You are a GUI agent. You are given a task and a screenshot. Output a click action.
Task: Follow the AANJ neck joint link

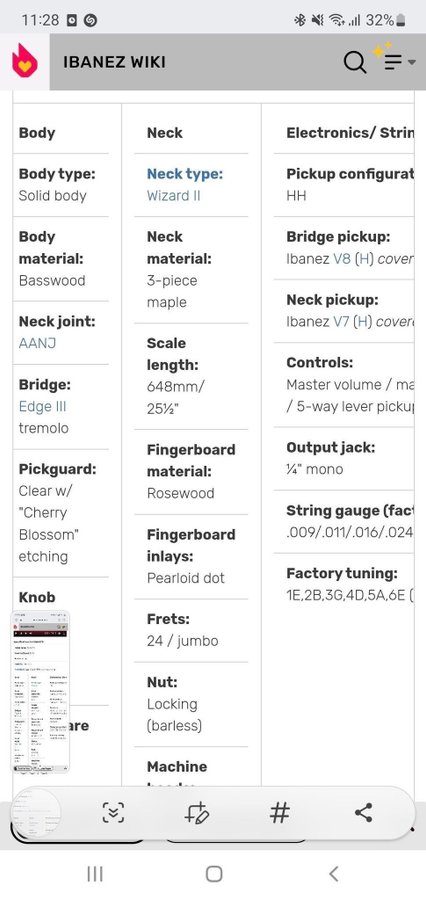click(37, 343)
